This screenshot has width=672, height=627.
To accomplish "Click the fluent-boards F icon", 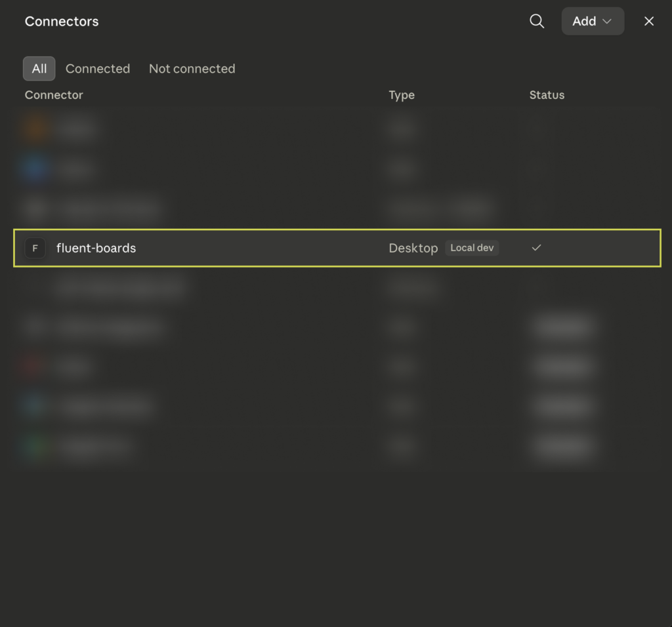I will click(x=35, y=248).
